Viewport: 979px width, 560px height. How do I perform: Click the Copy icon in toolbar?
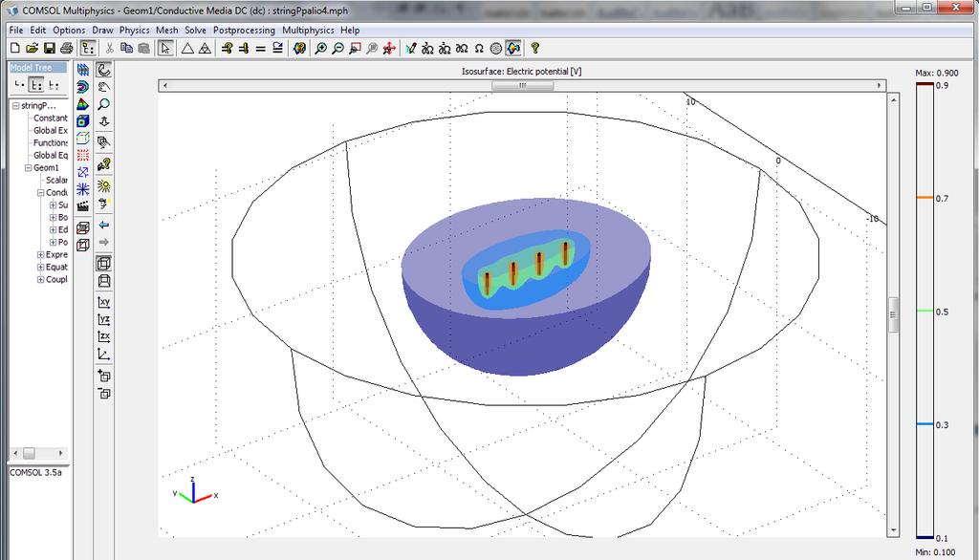click(126, 48)
